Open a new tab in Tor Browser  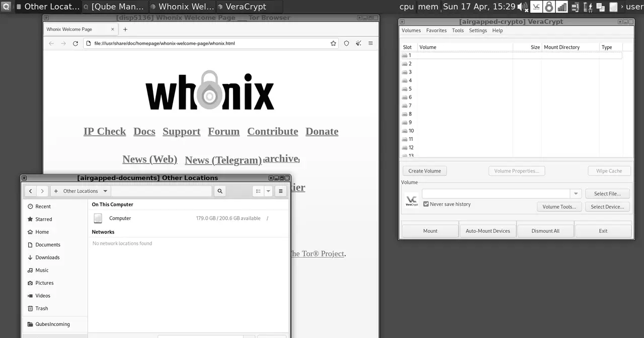[x=125, y=29]
